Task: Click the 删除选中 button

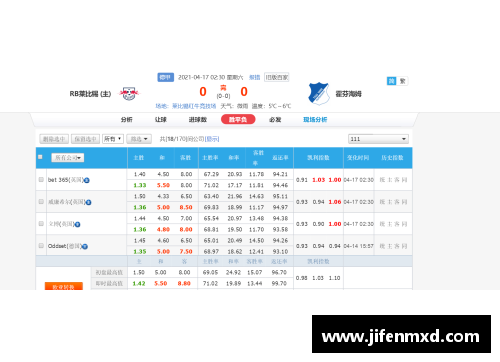Action: (x=54, y=139)
